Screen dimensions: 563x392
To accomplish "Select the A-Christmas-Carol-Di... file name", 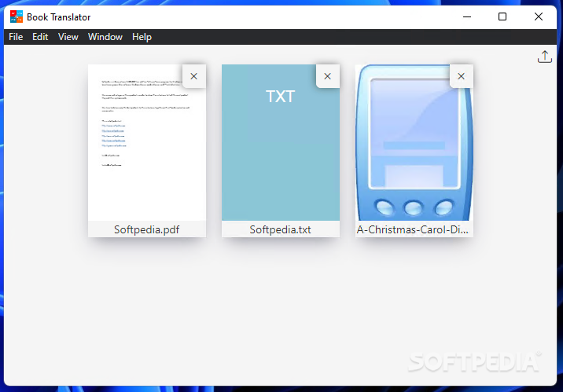I will (x=413, y=229).
